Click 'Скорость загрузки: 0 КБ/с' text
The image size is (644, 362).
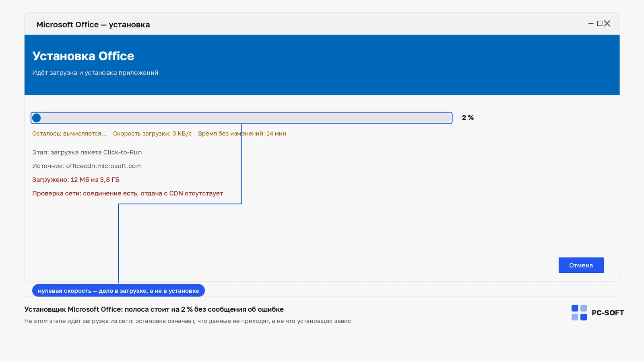pyautogui.click(x=153, y=134)
